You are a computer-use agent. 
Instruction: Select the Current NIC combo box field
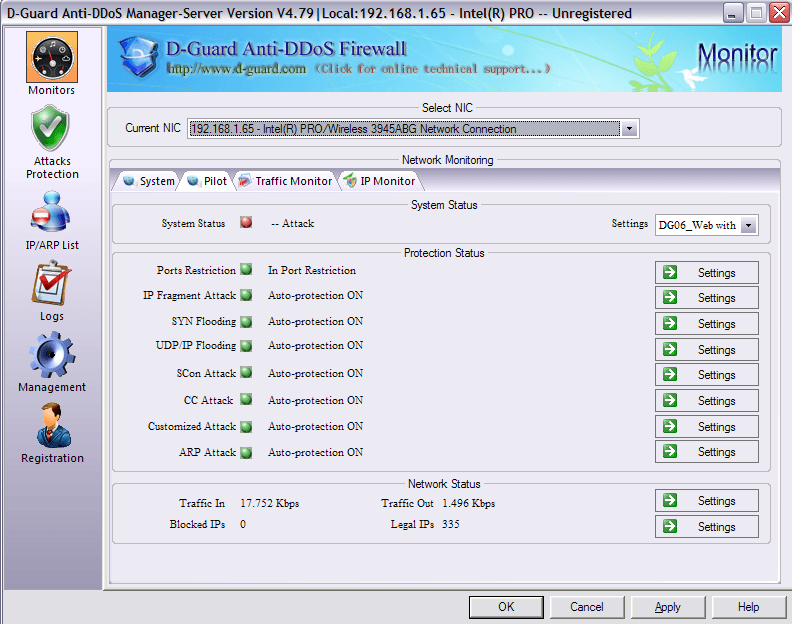click(413, 128)
